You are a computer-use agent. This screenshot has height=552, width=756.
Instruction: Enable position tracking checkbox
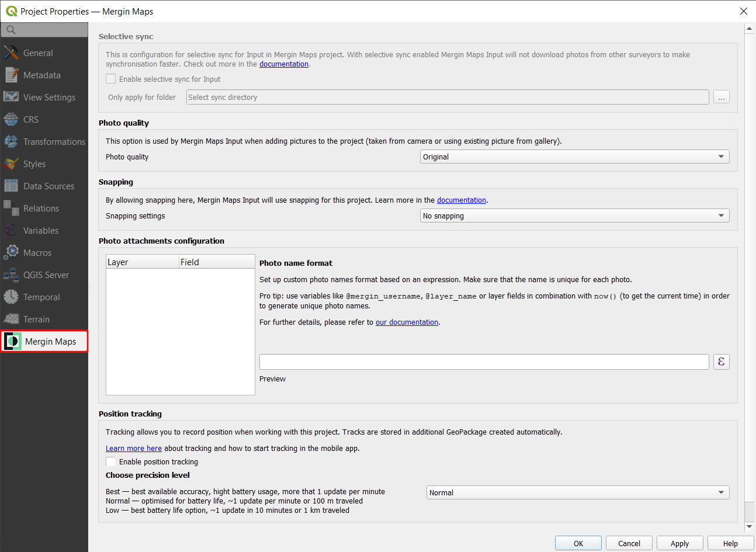tap(110, 461)
